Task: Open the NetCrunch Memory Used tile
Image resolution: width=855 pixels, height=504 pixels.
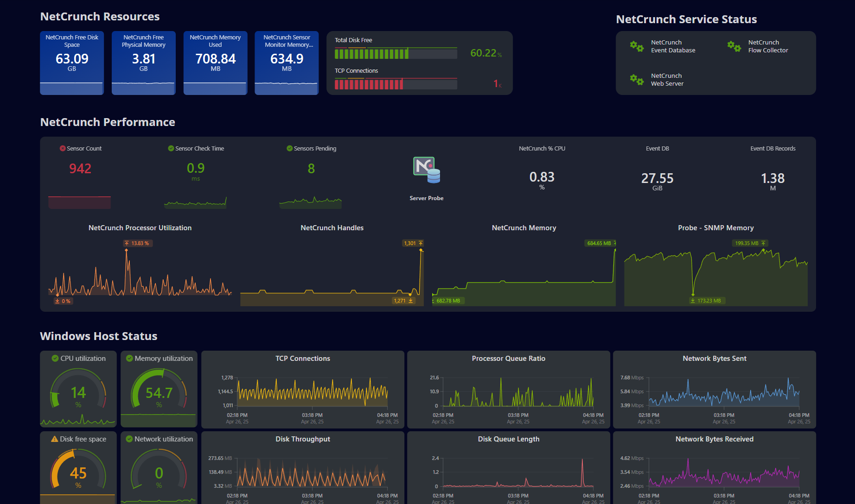Action: tap(216, 63)
